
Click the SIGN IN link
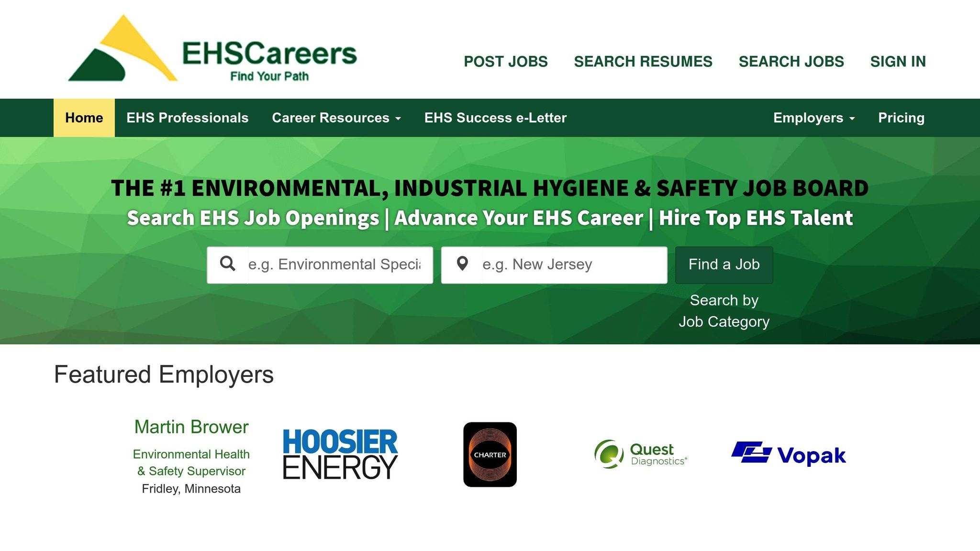[898, 61]
